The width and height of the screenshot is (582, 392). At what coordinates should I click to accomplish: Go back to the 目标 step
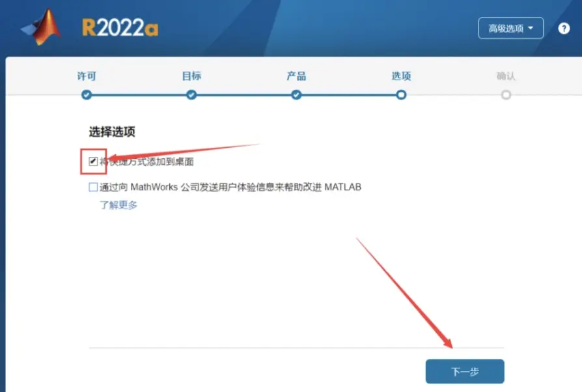(191, 76)
